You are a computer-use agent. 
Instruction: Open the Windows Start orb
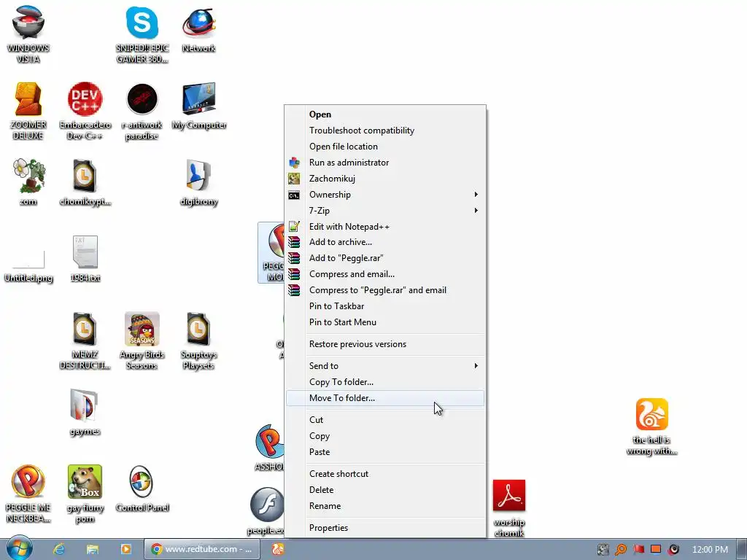pos(20,548)
